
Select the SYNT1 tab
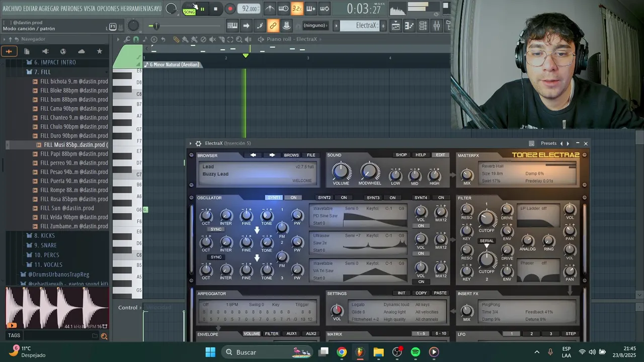pos(274,198)
